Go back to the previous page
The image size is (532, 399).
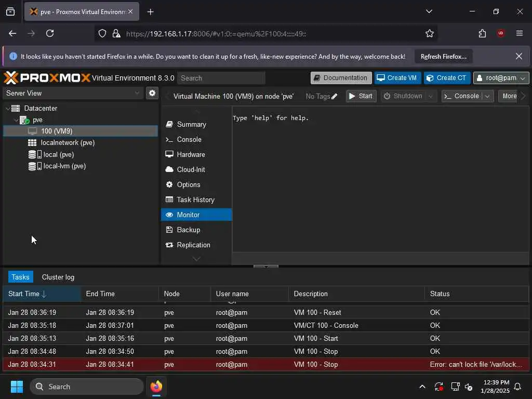(12, 33)
